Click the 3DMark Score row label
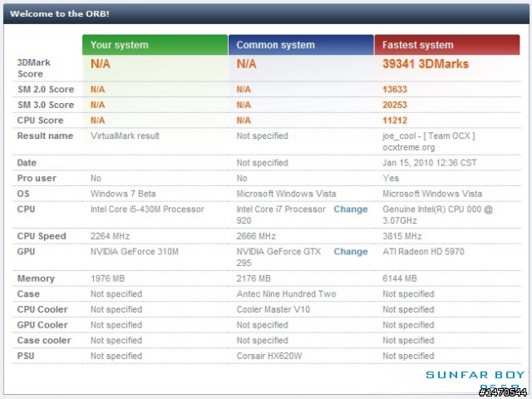Viewport: 532px width, 399px height. coord(34,68)
